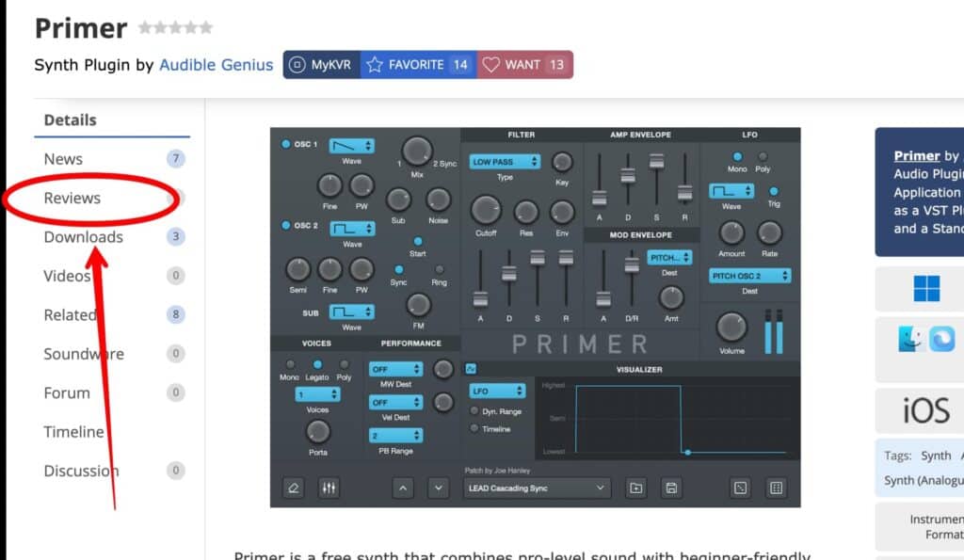Screen dimensions: 964x560
Task: Toggle the OSC 2 enable light
Action: click(x=286, y=225)
